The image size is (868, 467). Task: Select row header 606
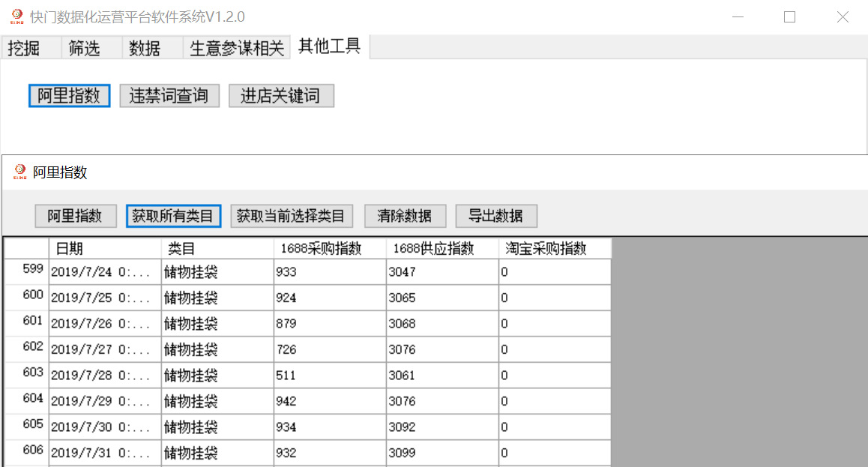point(26,453)
